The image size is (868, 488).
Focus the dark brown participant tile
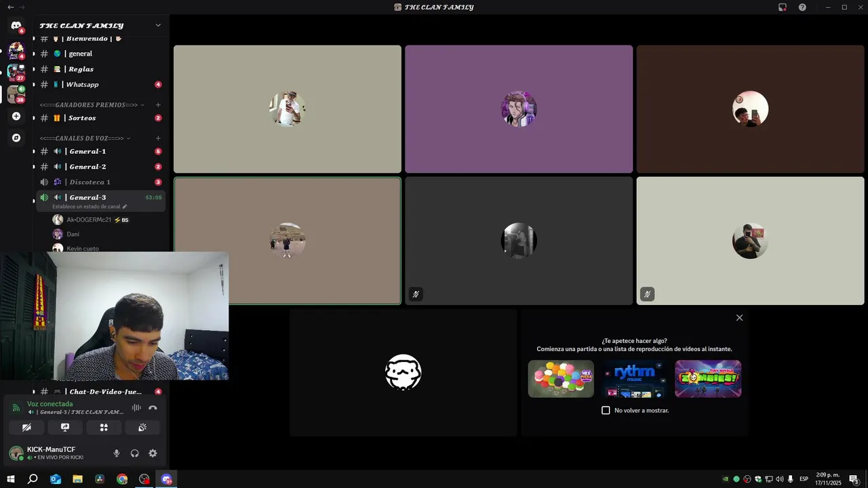coord(750,109)
